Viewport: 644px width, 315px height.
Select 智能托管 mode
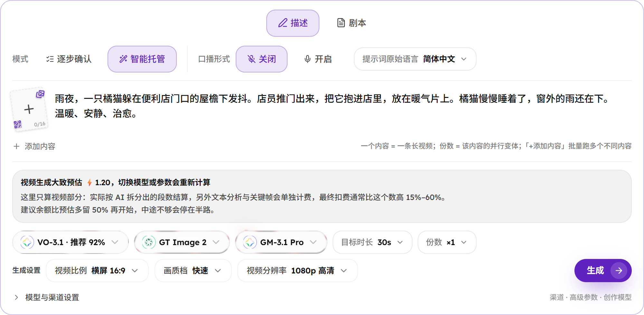[142, 59]
